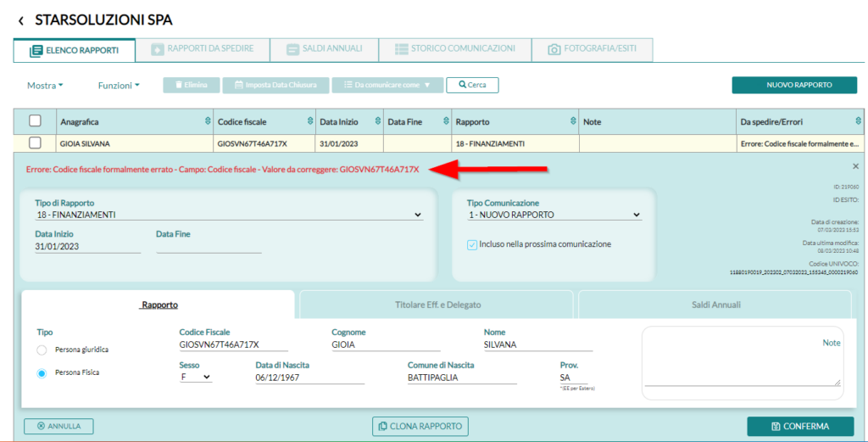
Task: Click the upper Data Inizio field 31/01/2023
Action: 87,247
